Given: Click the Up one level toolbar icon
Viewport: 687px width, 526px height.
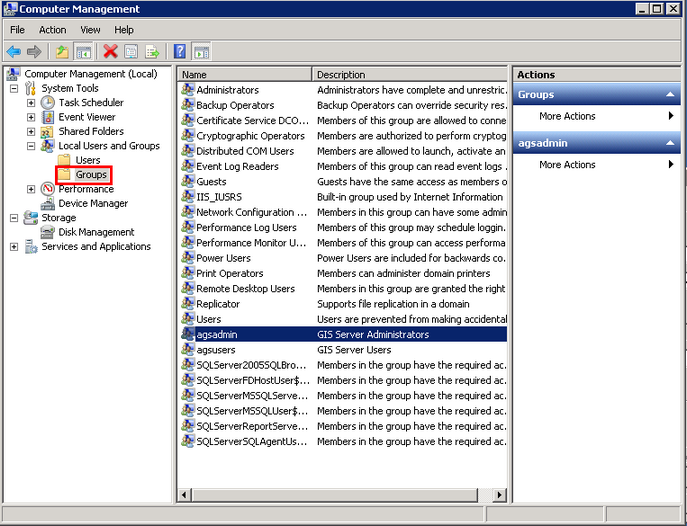Looking at the screenshot, I should 62,52.
